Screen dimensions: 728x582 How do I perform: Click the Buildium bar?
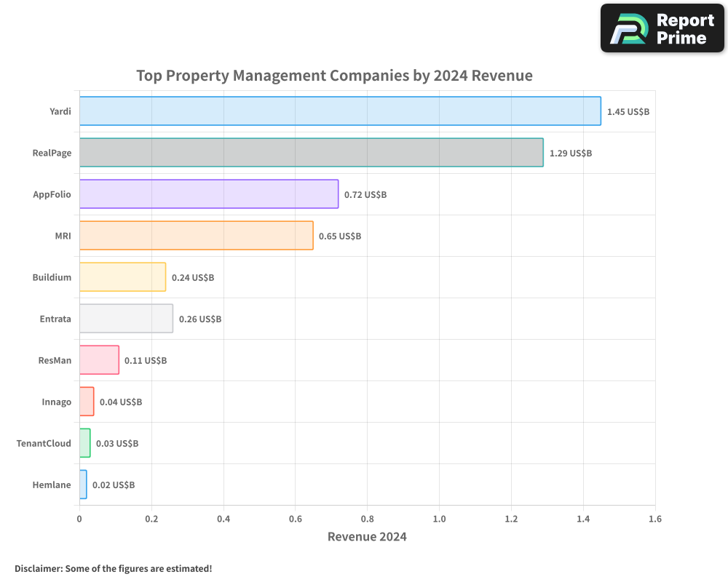pos(122,277)
